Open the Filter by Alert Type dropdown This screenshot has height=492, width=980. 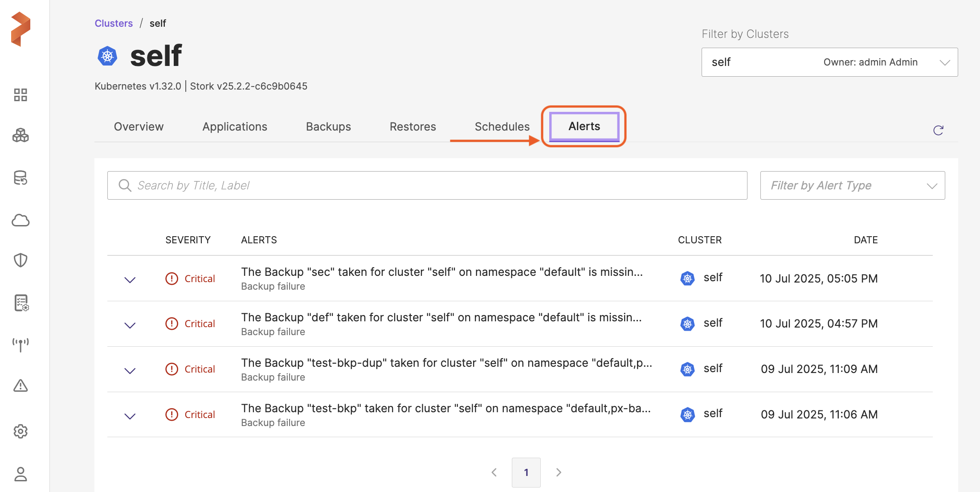tap(852, 185)
